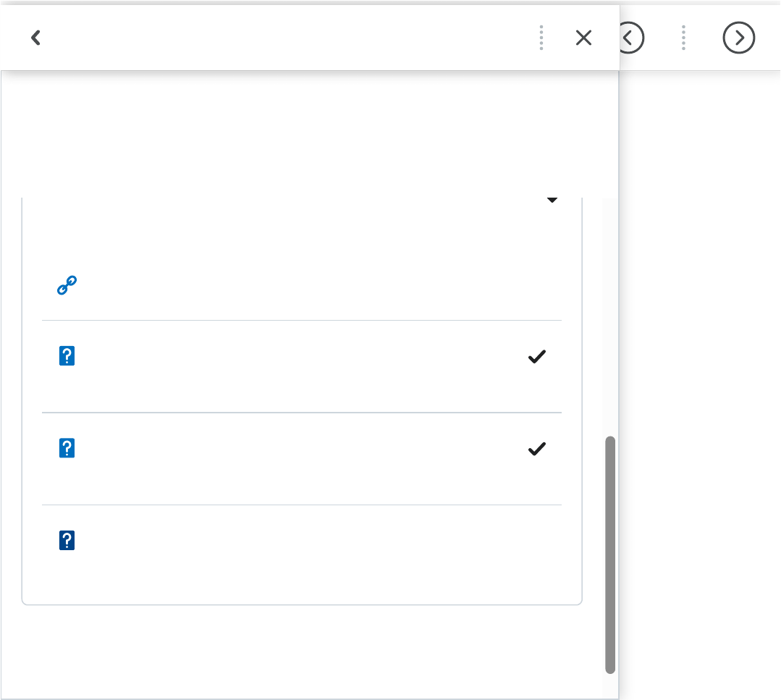Click the scrollbar track below the thumb
This screenshot has height=700, width=781.
(610, 685)
